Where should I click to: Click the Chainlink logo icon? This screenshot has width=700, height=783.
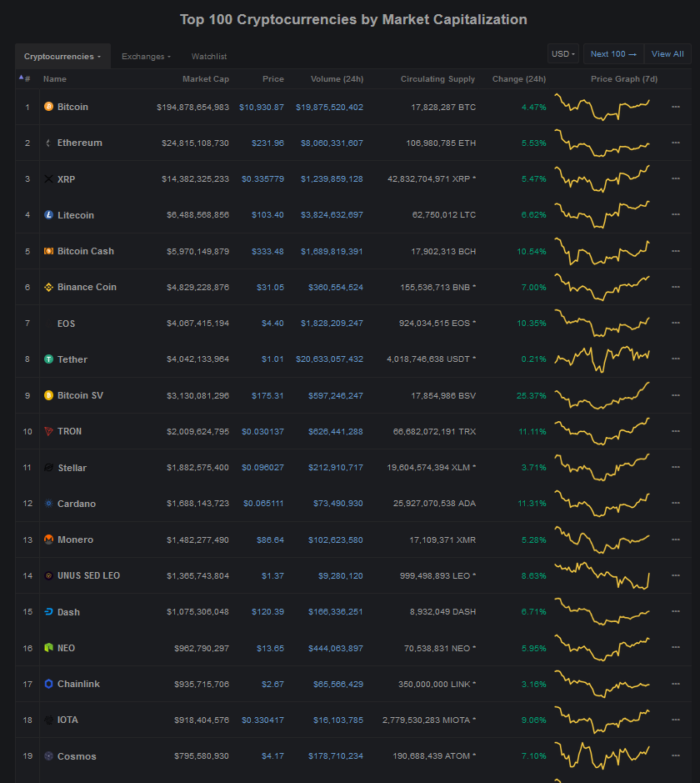pos(48,684)
